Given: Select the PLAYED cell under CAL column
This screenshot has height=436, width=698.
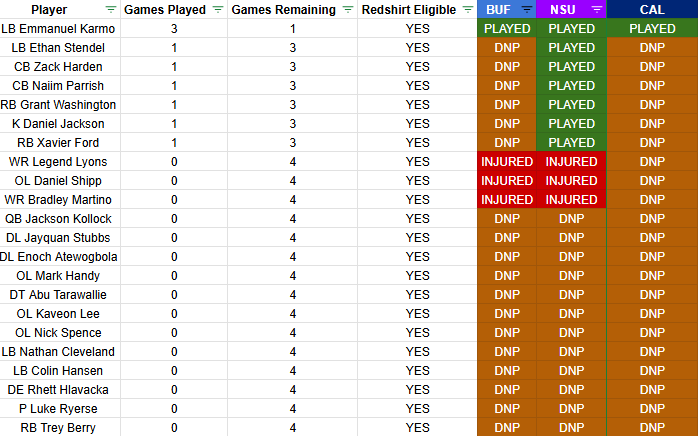Looking at the screenshot, I should [x=652, y=29].
